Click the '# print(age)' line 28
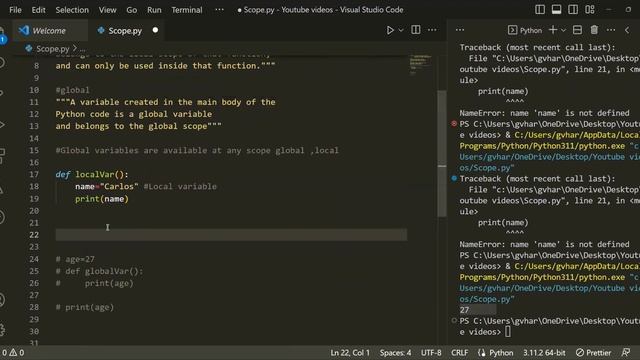This screenshot has width=640, height=360. [85, 307]
